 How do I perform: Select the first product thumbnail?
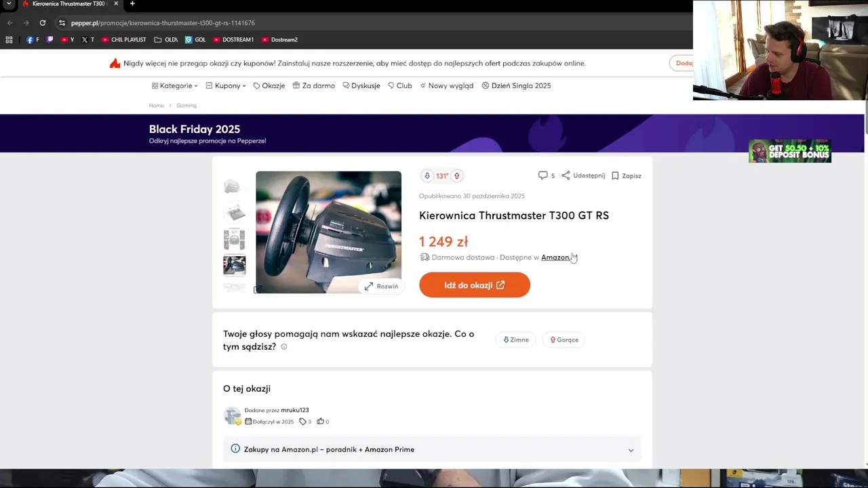point(234,186)
